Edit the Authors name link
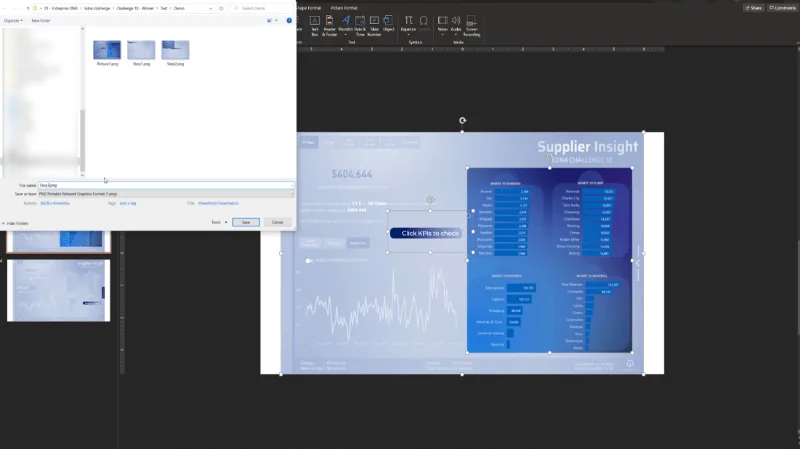 (55, 203)
